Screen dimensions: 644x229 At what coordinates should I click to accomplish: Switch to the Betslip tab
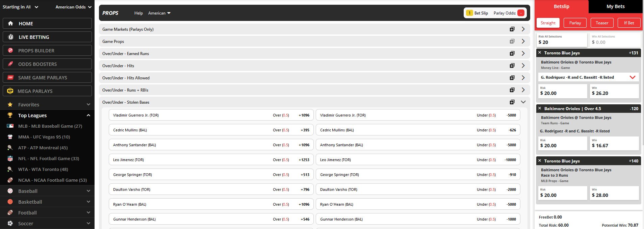561,6
